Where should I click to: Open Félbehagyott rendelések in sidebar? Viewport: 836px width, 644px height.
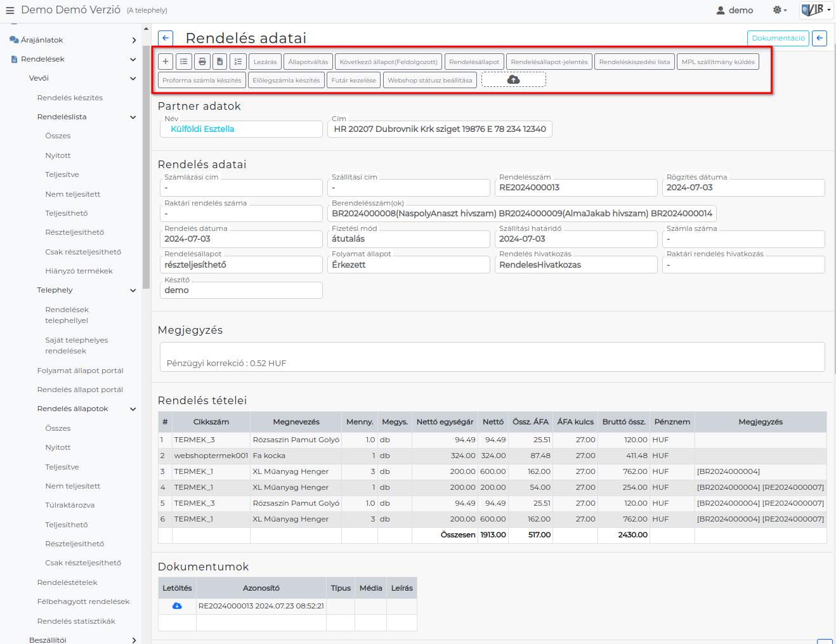click(83, 601)
